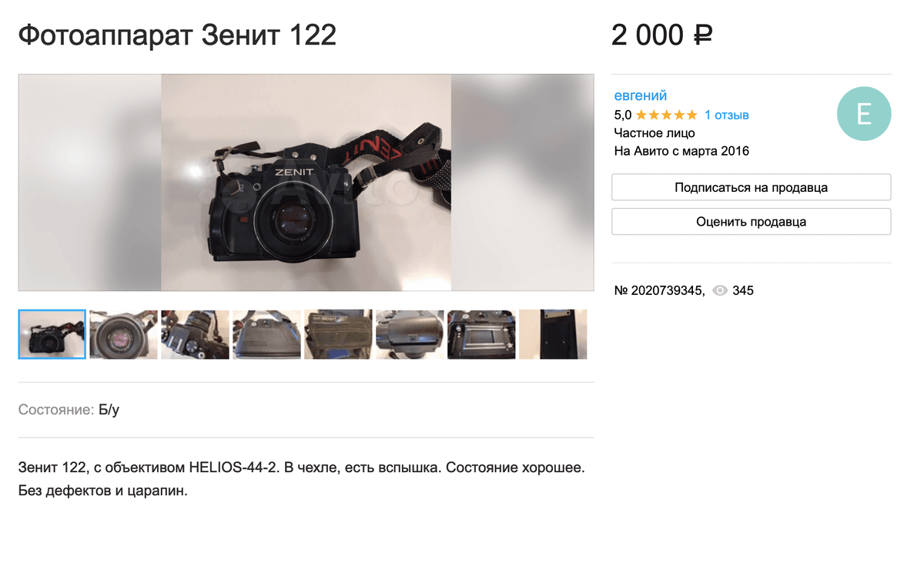Click the price 2 000 ₽
The height and width of the screenshot is (573, 924).
click(661, 35)
